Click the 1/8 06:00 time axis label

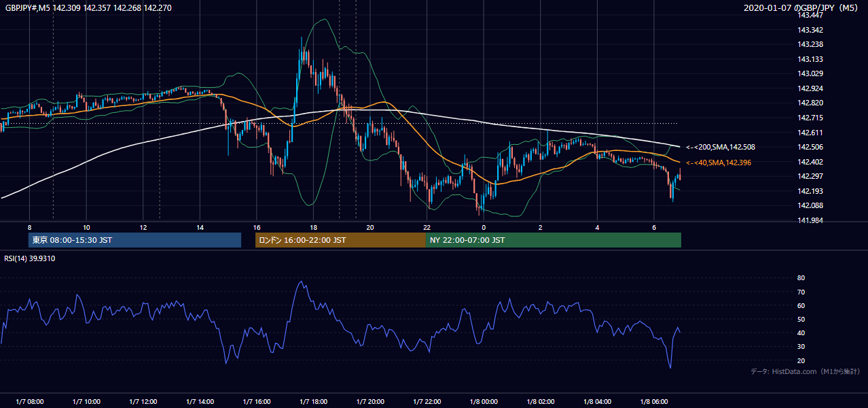pyautogui.click(x=654, y=402)
